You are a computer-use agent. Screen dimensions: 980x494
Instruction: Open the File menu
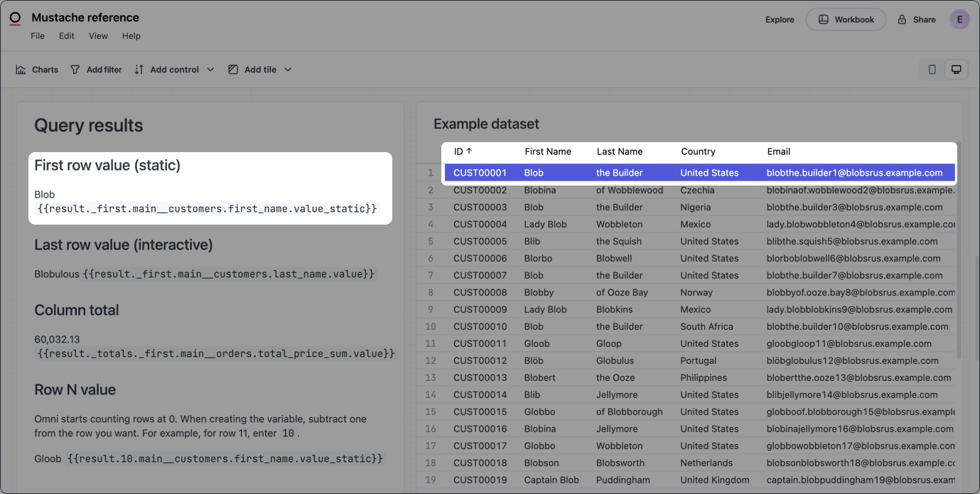(x=38, y=36)
